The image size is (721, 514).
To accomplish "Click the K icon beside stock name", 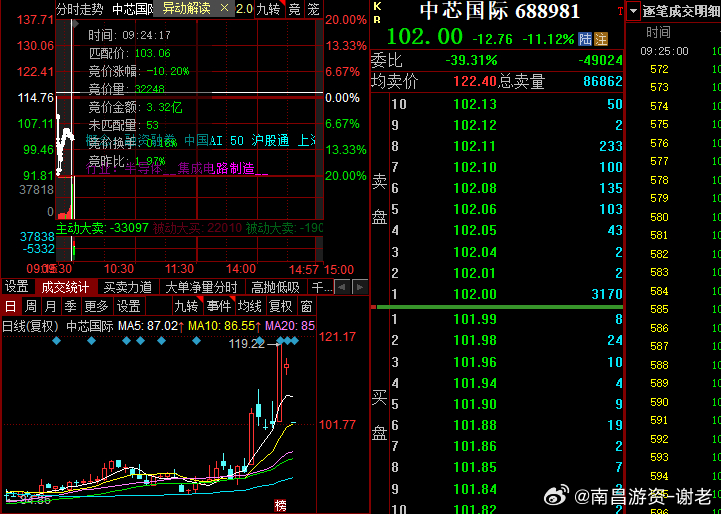I will [377, 6].
